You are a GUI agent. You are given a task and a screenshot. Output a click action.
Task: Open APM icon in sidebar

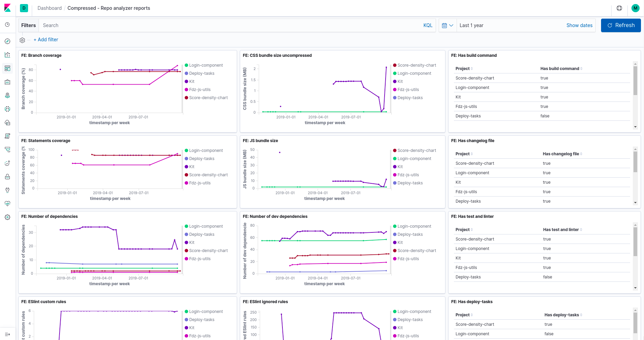[7, 150]
